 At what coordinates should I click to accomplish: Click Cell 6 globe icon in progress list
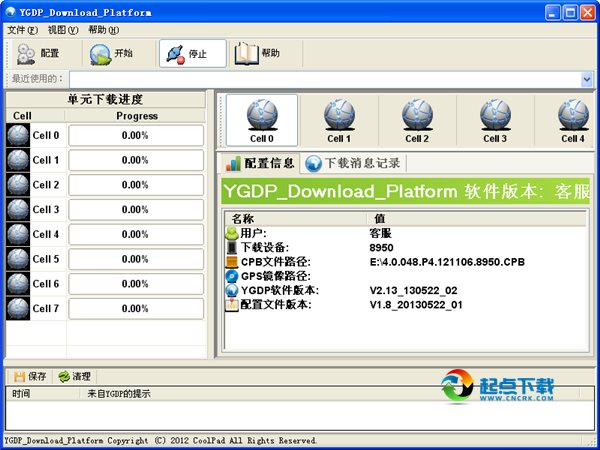[x=18, y=284]
